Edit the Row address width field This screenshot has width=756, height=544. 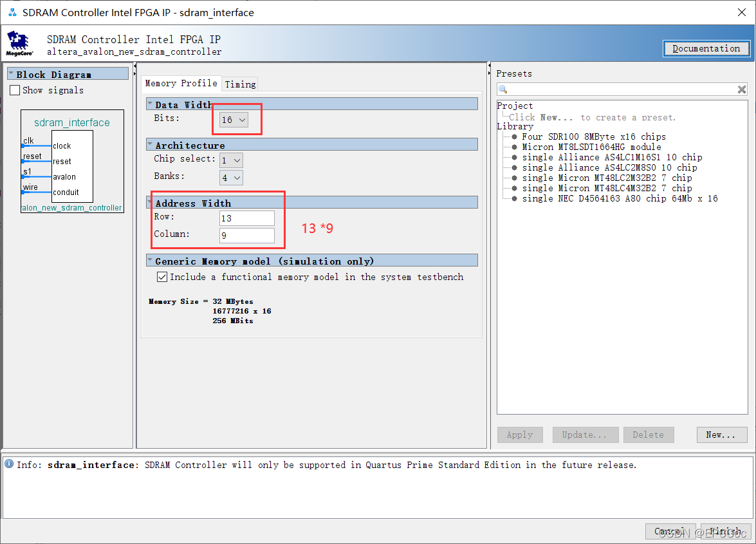click(x=247, y=218)
